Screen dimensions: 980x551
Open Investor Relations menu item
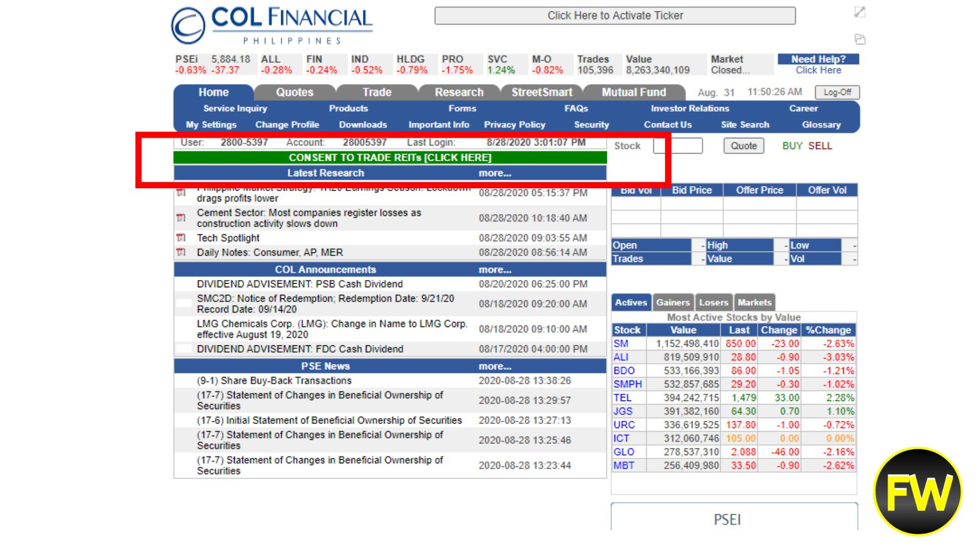click(690, 109)
